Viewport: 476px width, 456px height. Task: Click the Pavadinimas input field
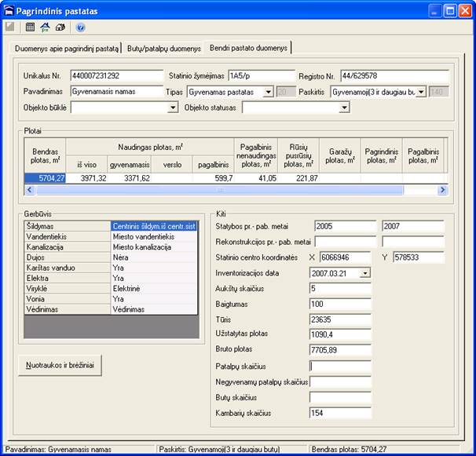point(117,92)
